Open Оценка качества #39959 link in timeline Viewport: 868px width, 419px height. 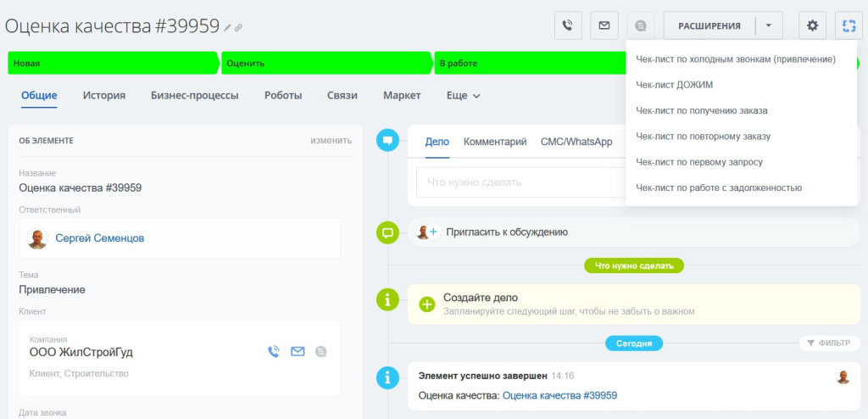559,395
